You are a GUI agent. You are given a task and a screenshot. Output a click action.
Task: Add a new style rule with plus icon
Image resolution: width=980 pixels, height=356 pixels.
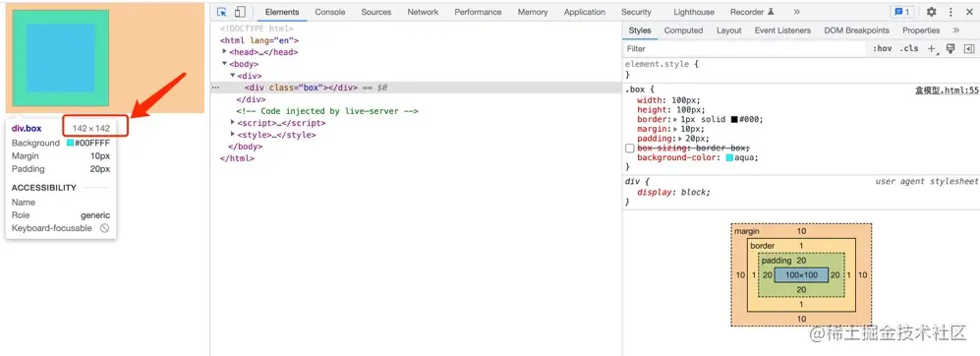(x=932, y=48)
